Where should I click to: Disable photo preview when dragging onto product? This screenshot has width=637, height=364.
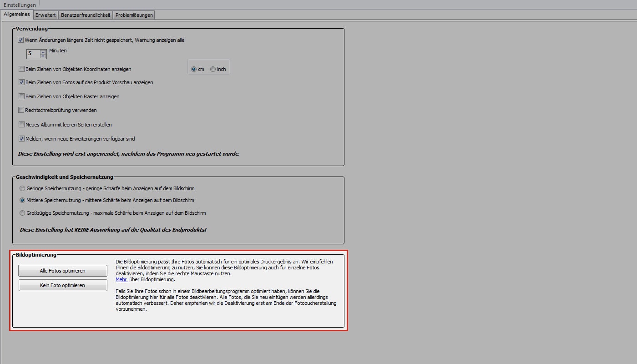click(x=21, y=82)
